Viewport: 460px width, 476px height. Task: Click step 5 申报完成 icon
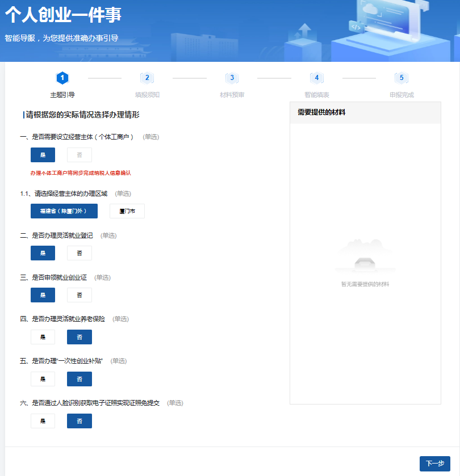[x=402, y=78]
